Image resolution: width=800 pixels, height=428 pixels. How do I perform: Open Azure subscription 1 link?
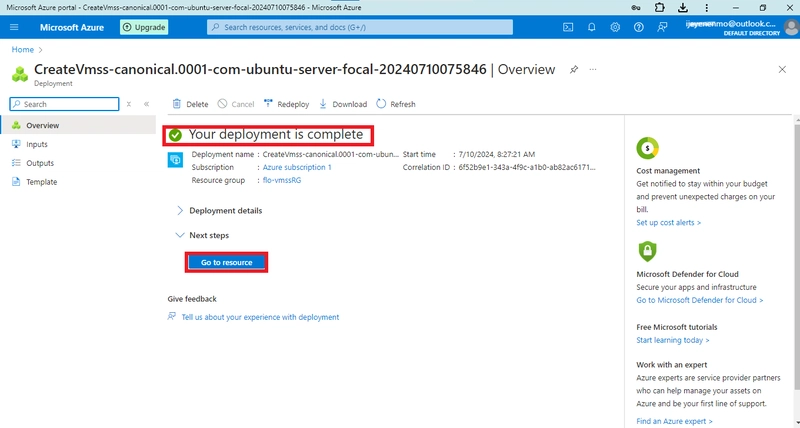point(297,167)
